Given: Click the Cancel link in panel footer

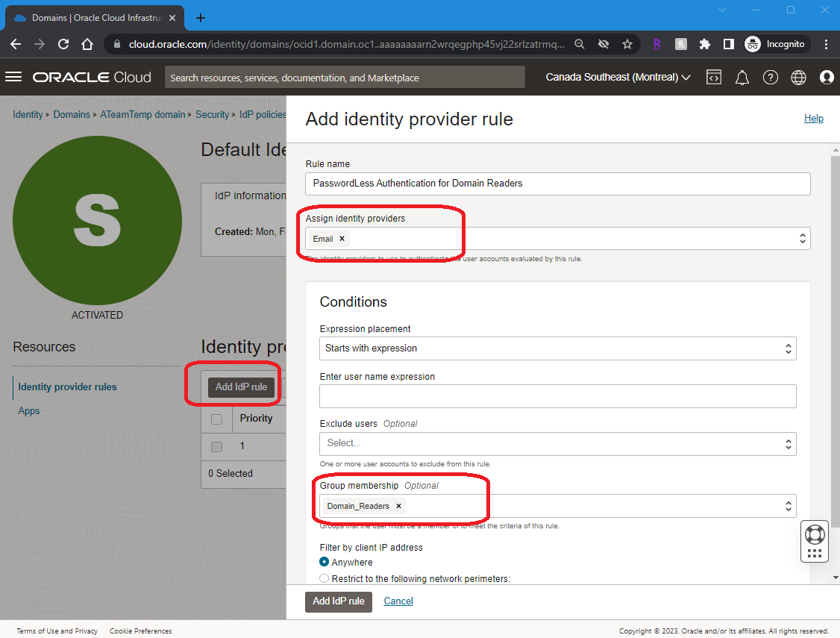Looking at the screenshot, I should point(398,601).
